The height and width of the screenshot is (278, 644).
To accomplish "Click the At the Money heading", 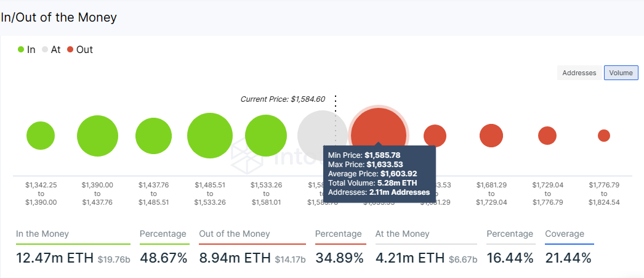I will 403,234.
